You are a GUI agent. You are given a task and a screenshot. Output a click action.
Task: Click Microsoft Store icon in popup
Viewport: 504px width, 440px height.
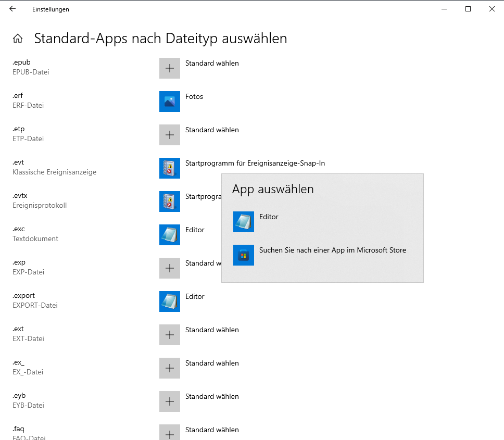[x=244, y=255]
